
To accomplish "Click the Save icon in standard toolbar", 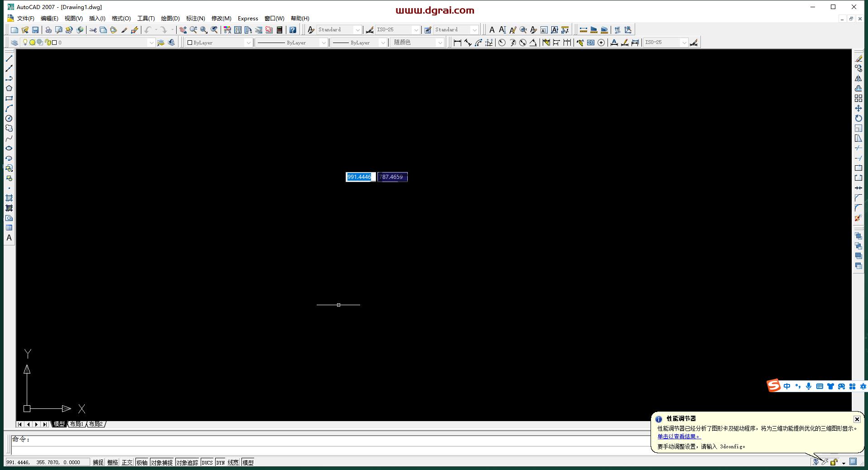I will [35, 30].
